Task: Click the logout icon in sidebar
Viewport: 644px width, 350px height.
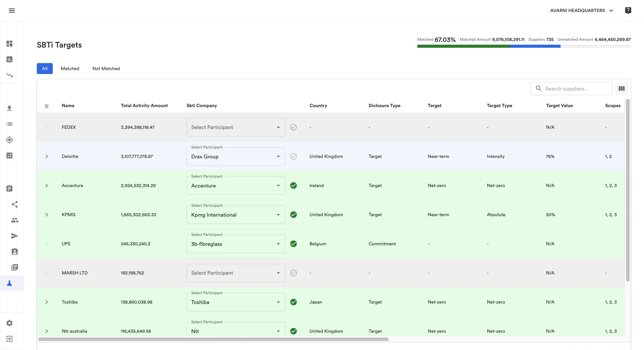Action: coord(9,339)
